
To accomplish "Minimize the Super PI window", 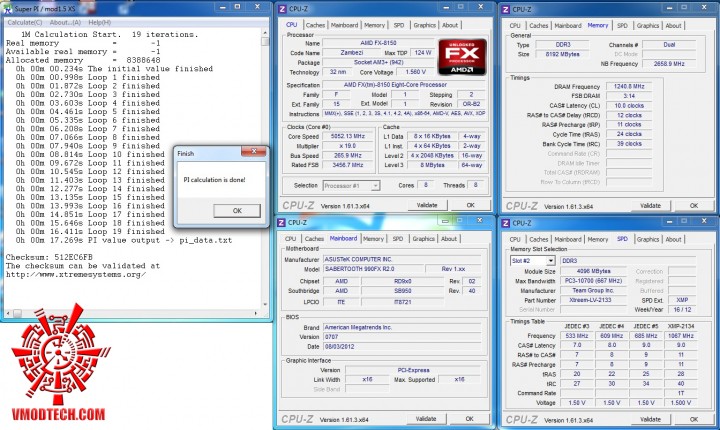I will 223,7.
